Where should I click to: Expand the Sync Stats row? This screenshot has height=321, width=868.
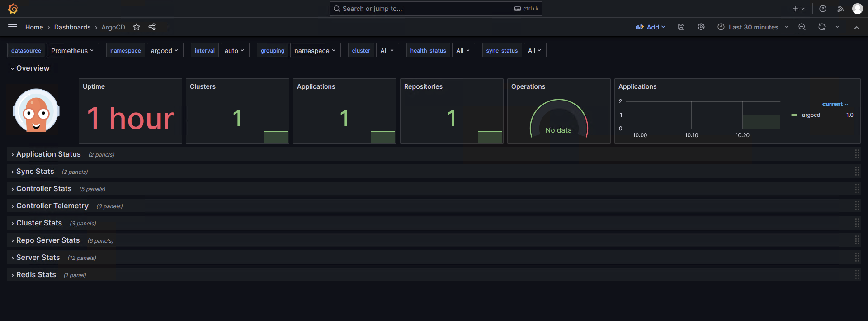(32, 172)
